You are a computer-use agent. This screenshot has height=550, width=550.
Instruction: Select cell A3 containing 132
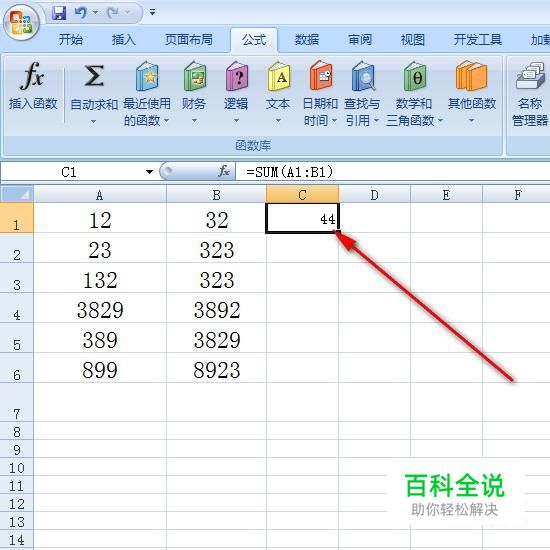(x=100, y=278)
